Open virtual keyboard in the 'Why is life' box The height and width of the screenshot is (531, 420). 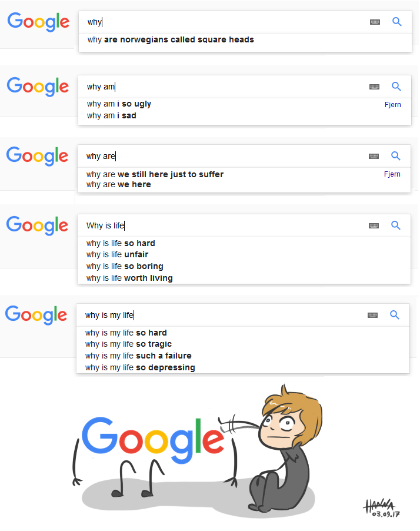coord(374,226)
